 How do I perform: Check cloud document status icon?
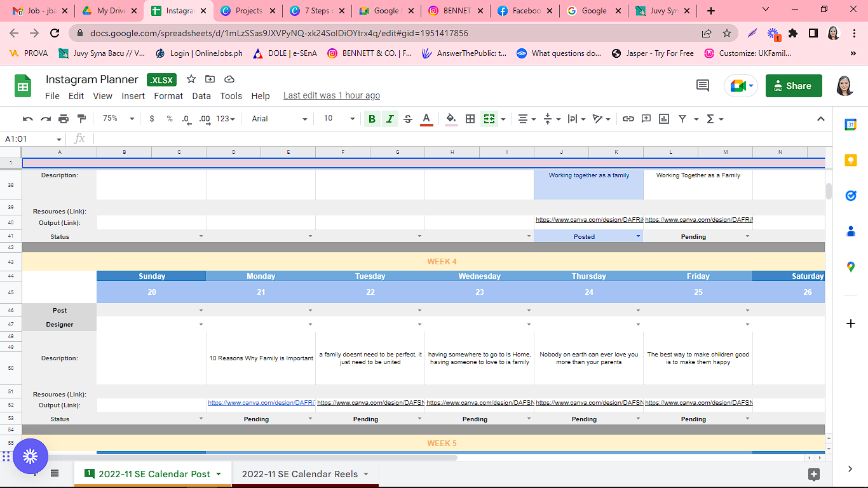pyautogui.click(x=229, y=79)
